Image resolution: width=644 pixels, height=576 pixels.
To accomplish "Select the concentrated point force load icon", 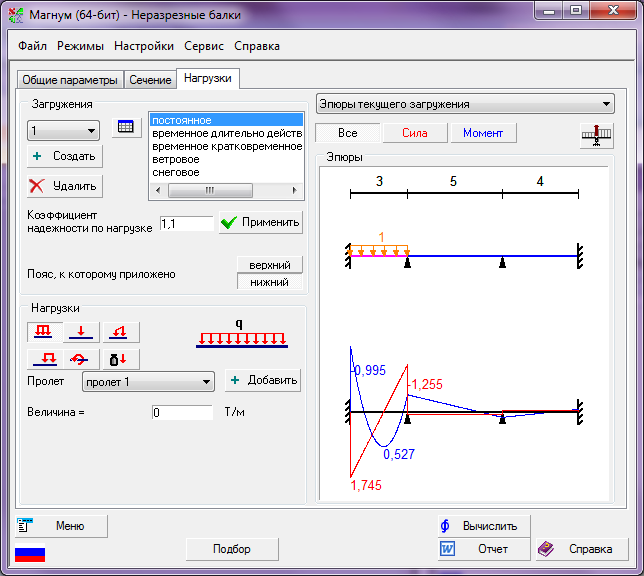I will [83, 333].
